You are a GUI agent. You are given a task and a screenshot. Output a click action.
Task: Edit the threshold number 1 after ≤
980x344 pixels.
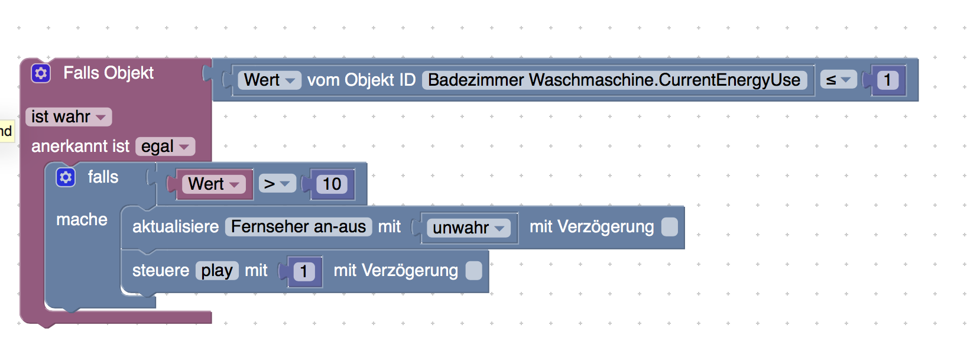click(x=887, y=80)
